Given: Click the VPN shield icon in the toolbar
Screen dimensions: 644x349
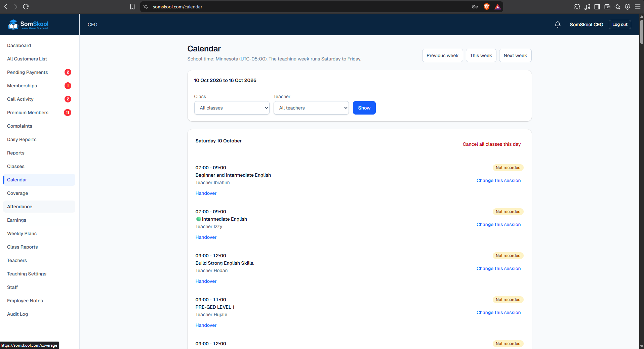Looking at the screenshot, I should pos(628,7).
